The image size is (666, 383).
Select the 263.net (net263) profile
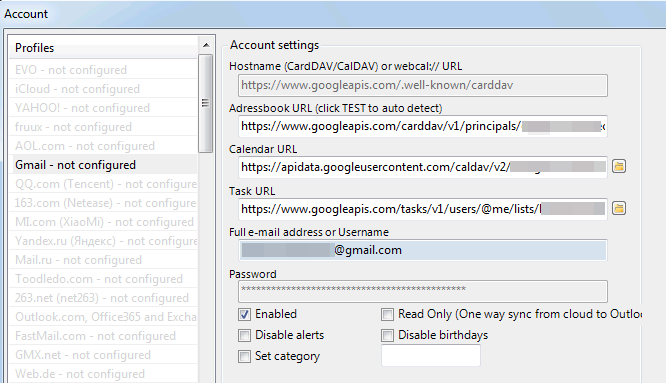pos(103,298)
